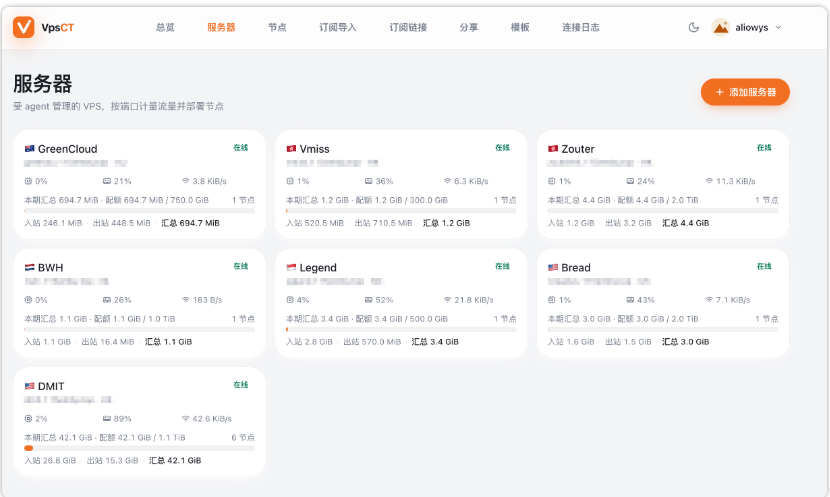Image resolution: width=830 pixels, height=497 pixels.
Task: Click Bread memory usage icon
Action: click(x=630, y=300)
